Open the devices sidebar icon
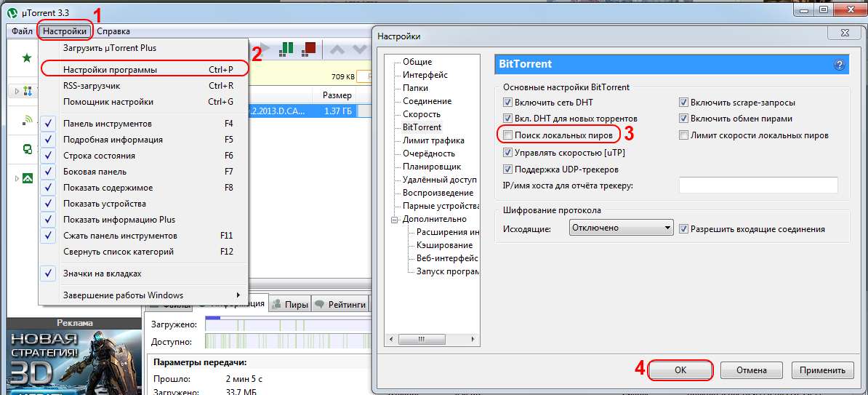This screenshot has width=868, height=395. (27, 148)
